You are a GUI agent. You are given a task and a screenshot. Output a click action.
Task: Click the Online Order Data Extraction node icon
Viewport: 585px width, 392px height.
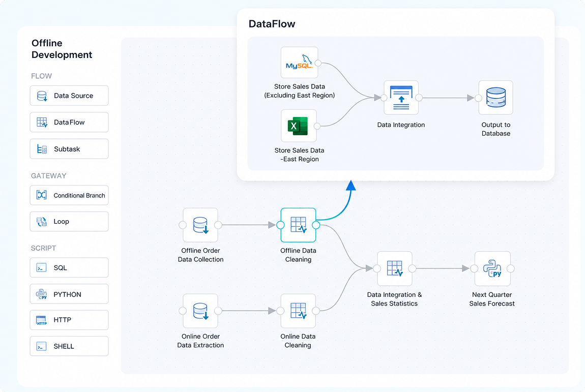coord(200,311)
